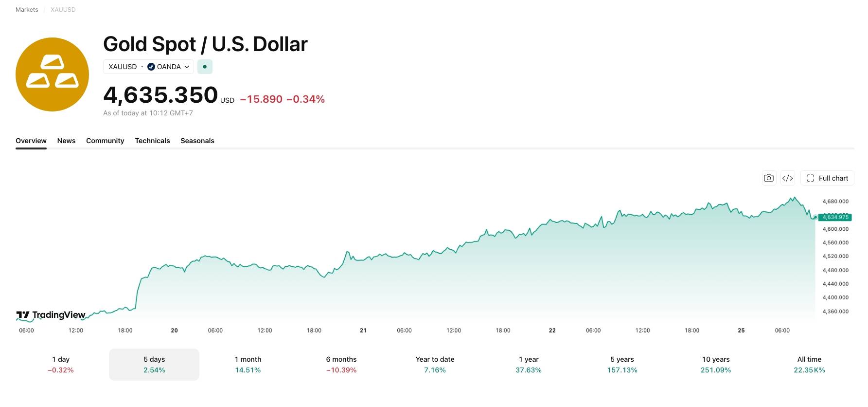
Task: Open the Full chart view
Action: click(x=827, y=178)
